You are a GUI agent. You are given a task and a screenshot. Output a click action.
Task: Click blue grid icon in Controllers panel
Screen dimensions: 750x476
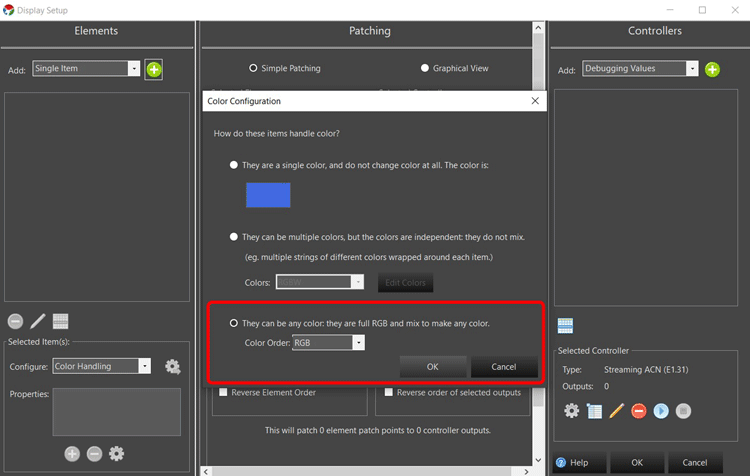(565, 326)
